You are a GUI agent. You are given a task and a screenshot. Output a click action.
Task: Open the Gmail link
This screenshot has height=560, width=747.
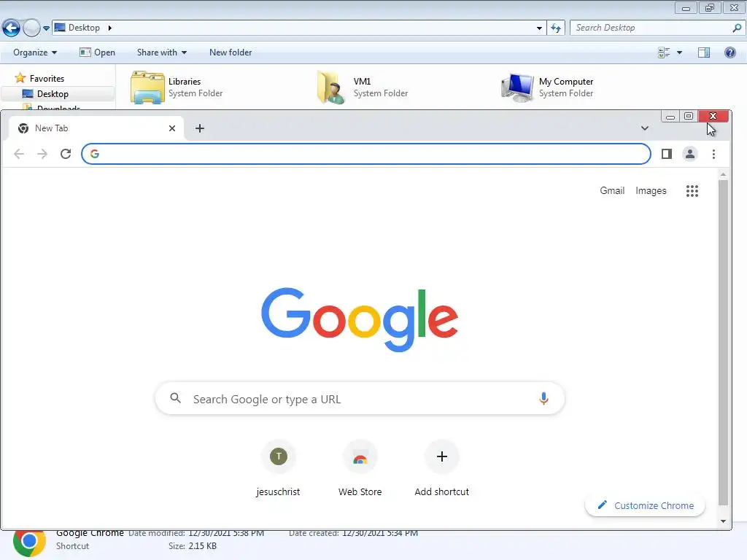coord(612,190)
